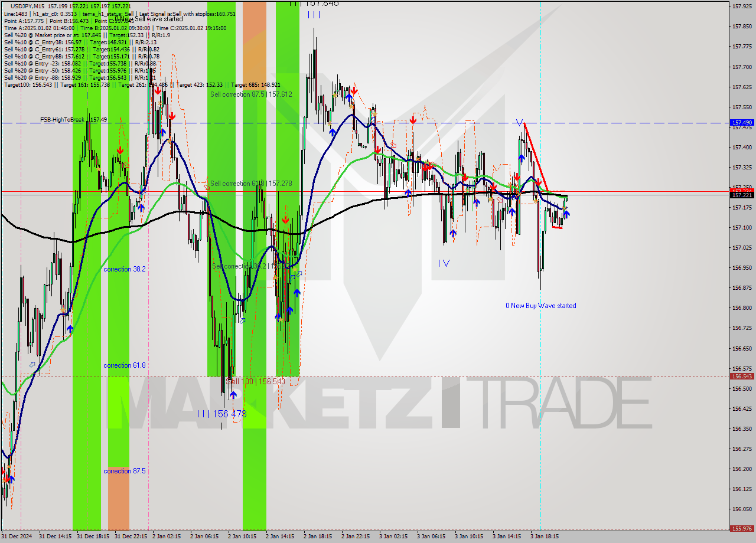Click the 'FSB-HighToBreak | 157.49' label
756x543 pixels.
[x=74, y=119]
